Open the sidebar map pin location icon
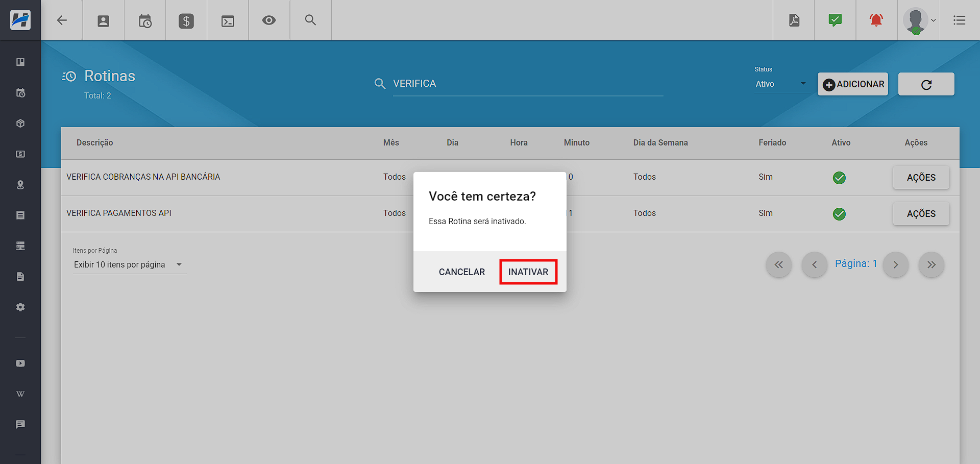Image resolution: width=980 pixels, height=464 pixels. [x=20, y=185]
